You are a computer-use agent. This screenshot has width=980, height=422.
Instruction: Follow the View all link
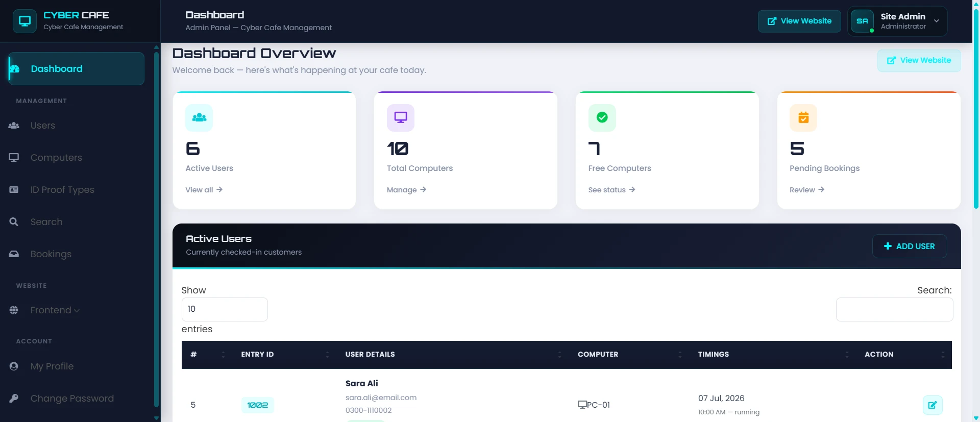204,190
